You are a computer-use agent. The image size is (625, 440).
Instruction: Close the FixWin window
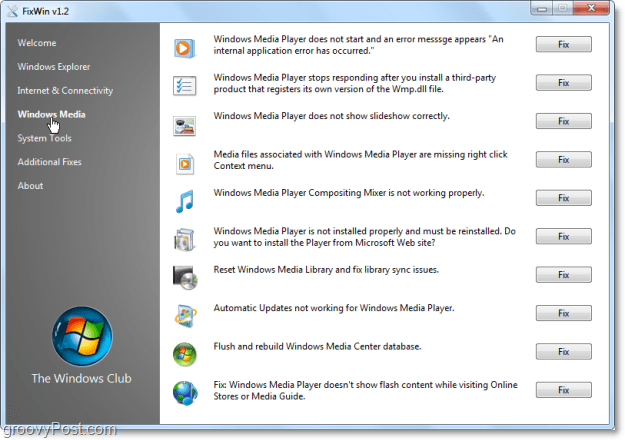[591, 8]
